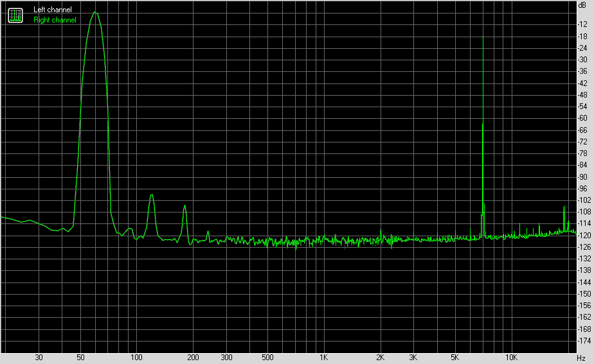Click the '30' frequency axis label
The image size is (594, 364).
39,358
